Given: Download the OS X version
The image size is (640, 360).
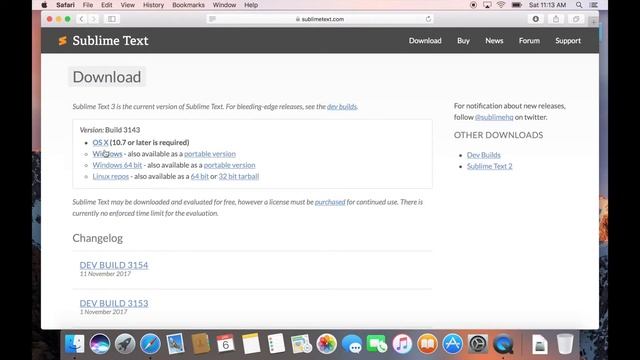Looking at the screenshot, I should click(100, 142).
